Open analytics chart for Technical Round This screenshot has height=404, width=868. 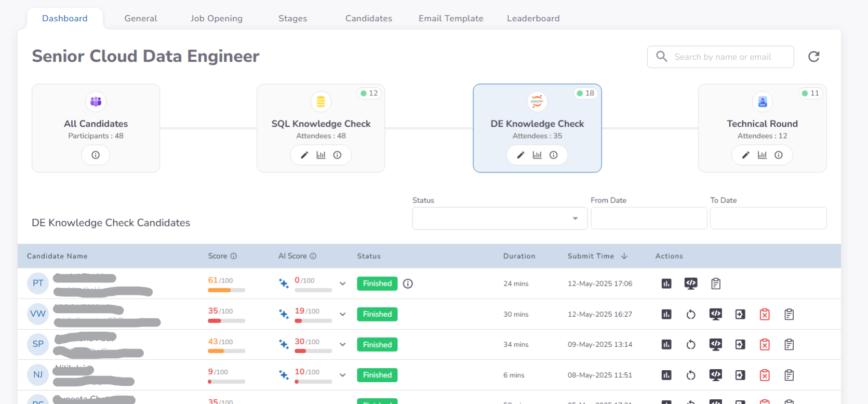point(762,155)
